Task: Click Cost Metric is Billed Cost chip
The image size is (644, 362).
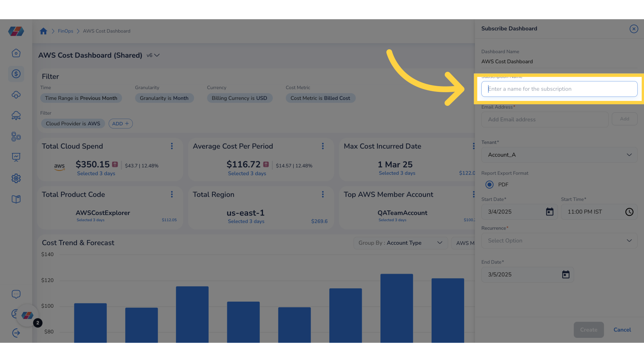Action: (320, 98)
